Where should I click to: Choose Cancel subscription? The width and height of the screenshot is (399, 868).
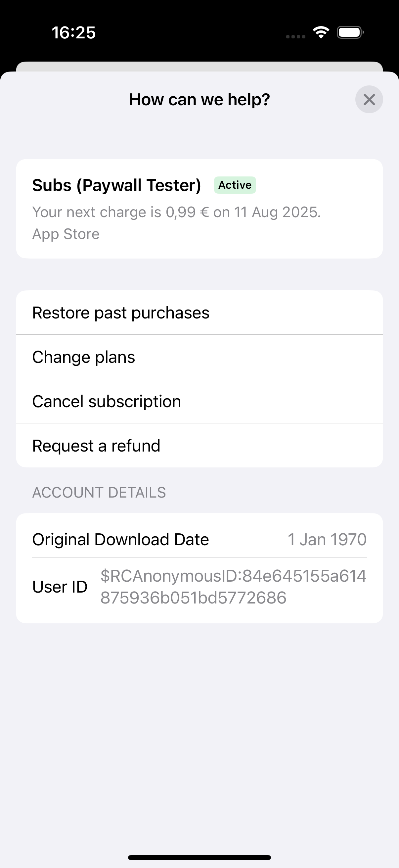[x=107, y=401]
